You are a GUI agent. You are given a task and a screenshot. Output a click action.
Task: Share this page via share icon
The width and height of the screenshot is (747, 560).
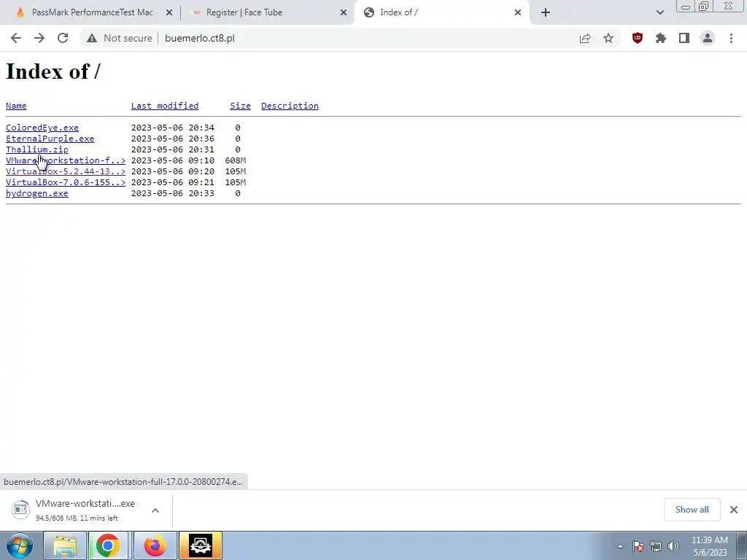tap(585, 38)
